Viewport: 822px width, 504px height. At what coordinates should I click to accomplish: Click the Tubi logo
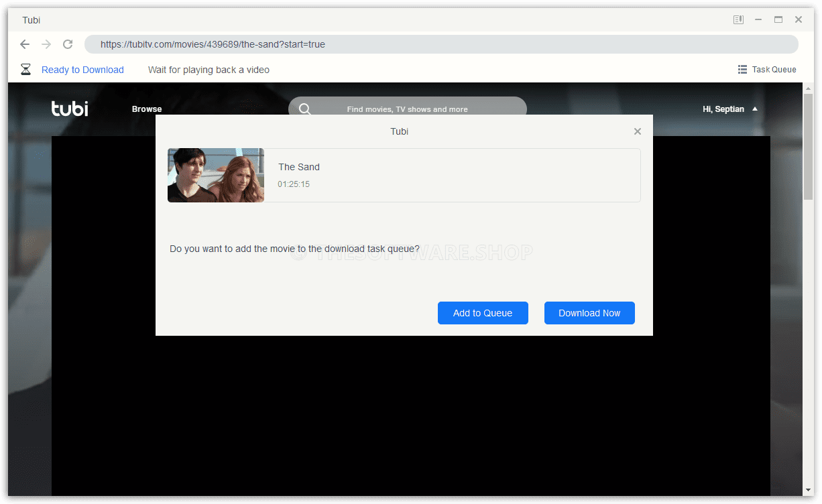70,109
